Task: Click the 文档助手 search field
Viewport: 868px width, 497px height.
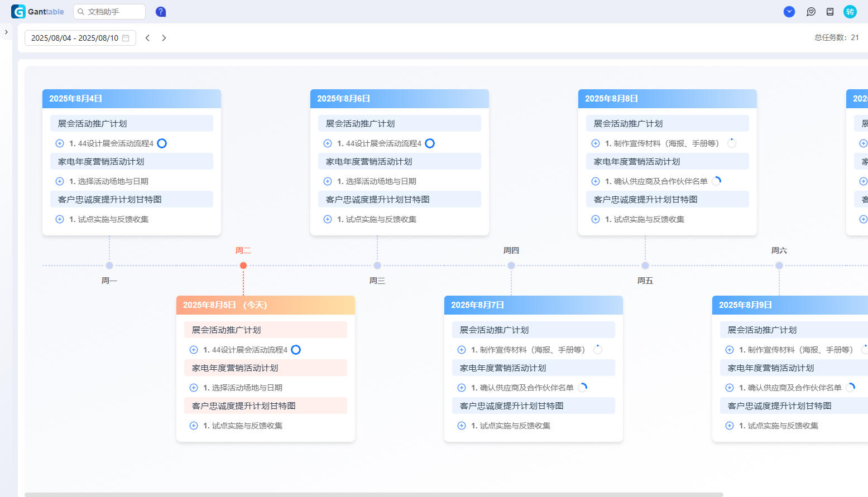Action: click(109, 12)
